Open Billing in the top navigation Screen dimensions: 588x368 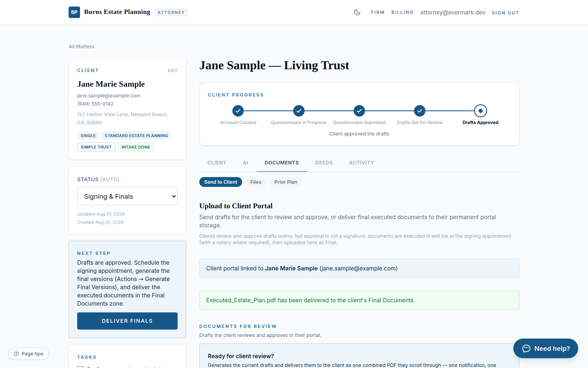[402, 13]
